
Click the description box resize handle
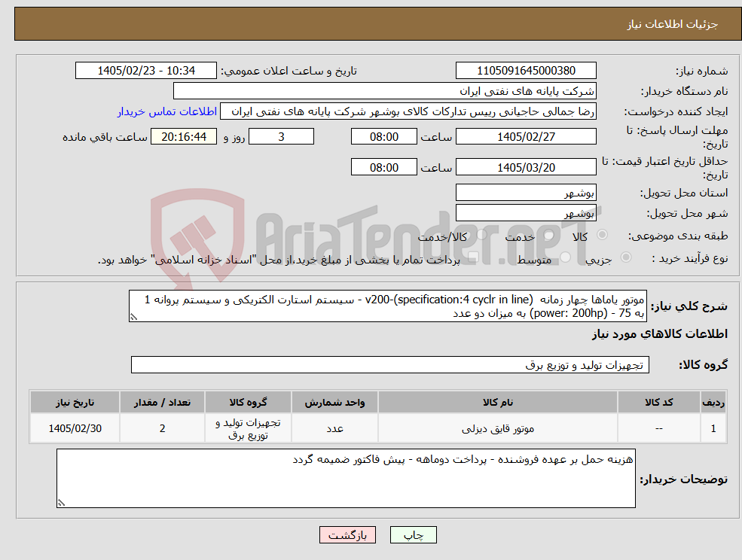(133, 318)
